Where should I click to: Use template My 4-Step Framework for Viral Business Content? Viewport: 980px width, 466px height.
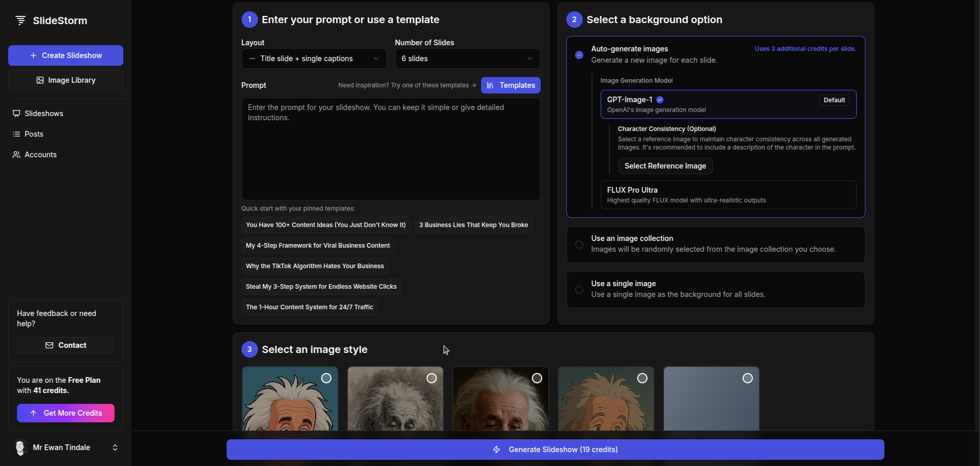pos(318,246)
